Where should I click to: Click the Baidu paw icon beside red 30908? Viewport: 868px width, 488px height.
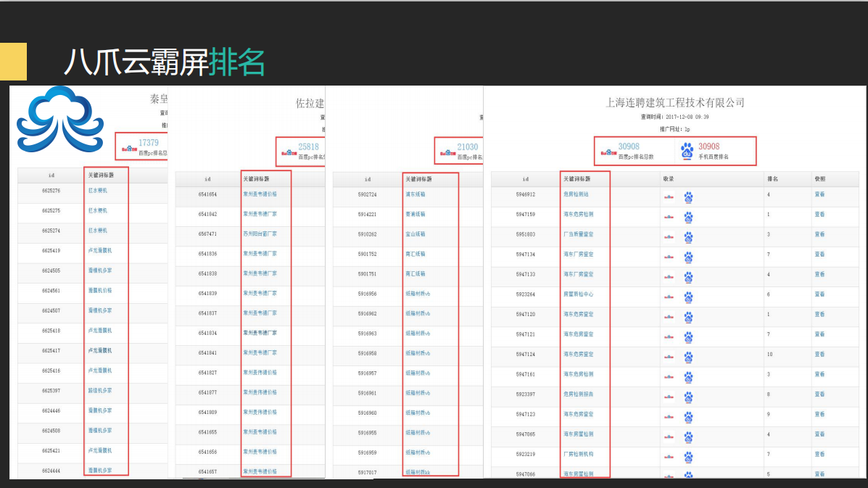(687, 151)
